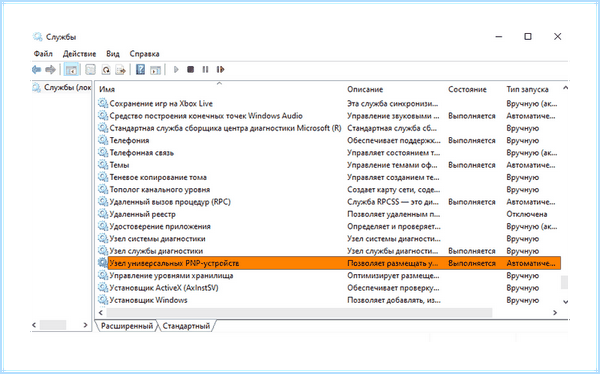This screenshot has width=600, height=374.
Task: Click the Refresh toolbar icon
Action: [x=106, y=70]
